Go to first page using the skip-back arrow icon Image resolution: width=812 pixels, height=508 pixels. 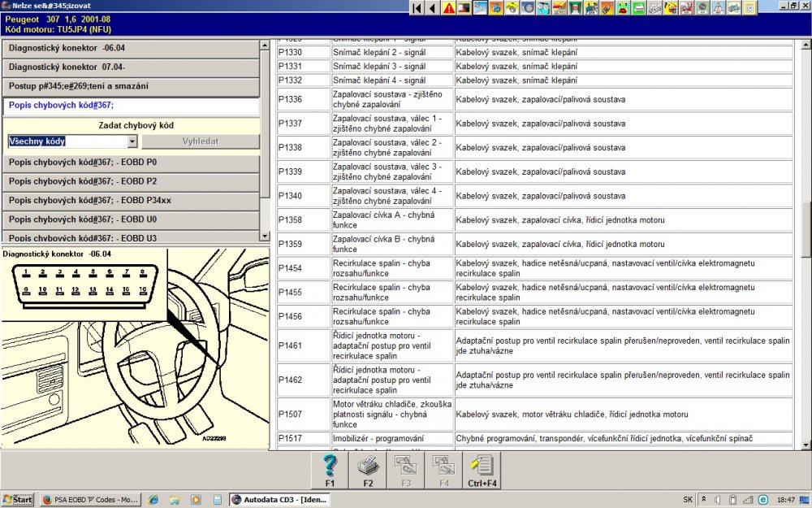pyautogui.click(x=417, y=8)
